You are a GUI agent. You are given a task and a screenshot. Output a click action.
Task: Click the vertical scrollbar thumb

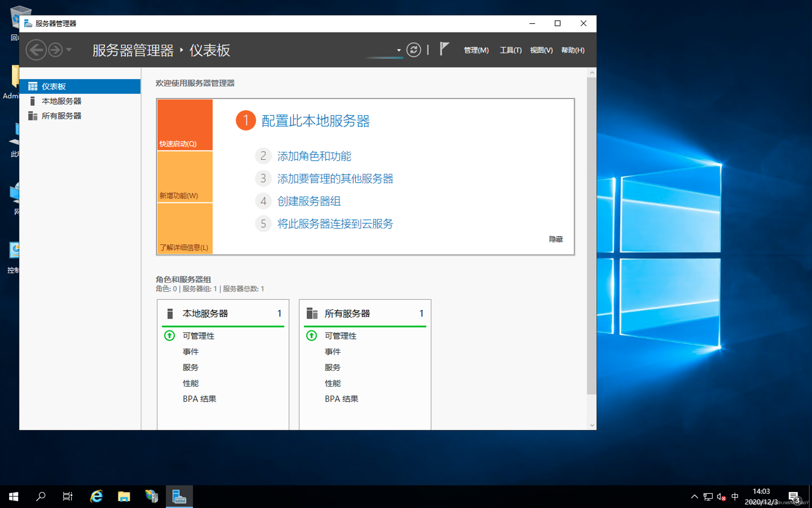[592, 236]
